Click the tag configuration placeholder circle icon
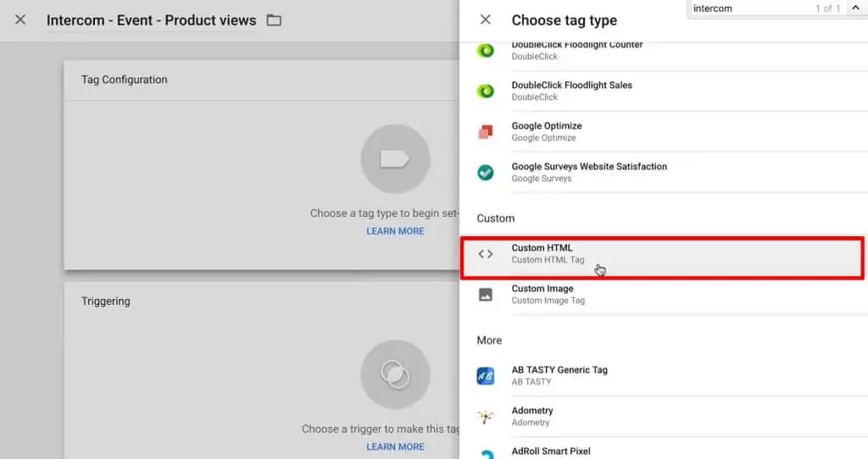This screenshot has width=868, height=459. [x=395, y=159]
